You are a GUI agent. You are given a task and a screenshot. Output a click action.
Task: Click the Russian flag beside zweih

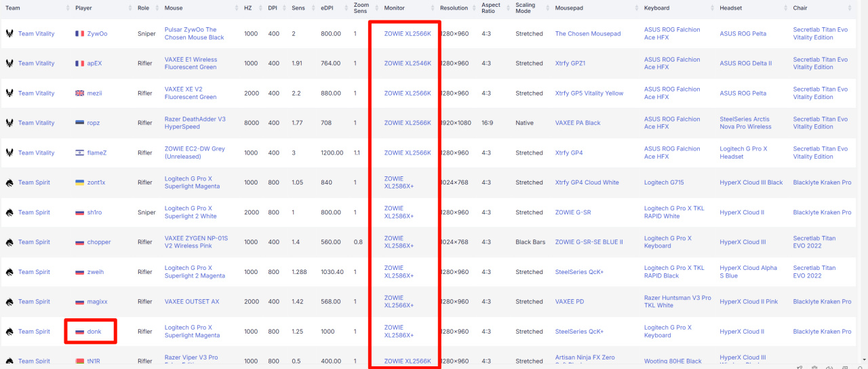[x=80, y=272]
